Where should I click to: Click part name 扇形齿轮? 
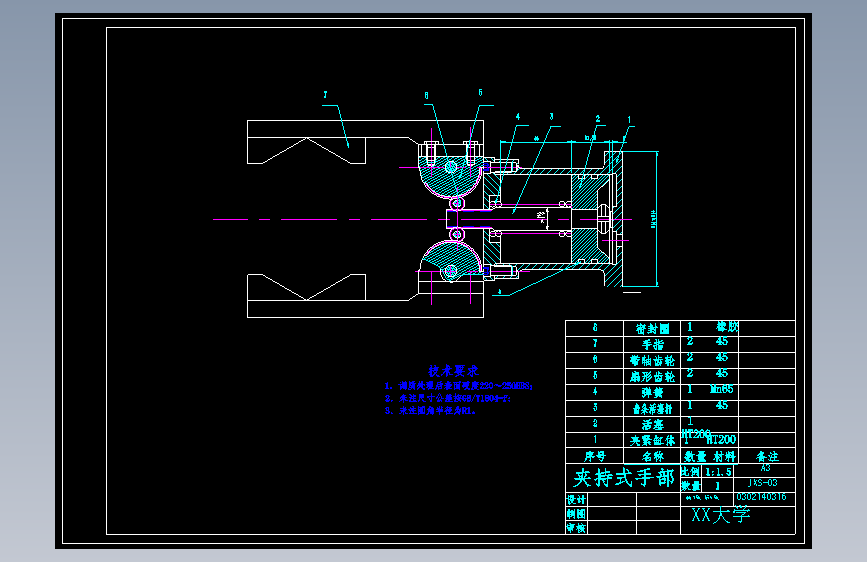point(652,377)
